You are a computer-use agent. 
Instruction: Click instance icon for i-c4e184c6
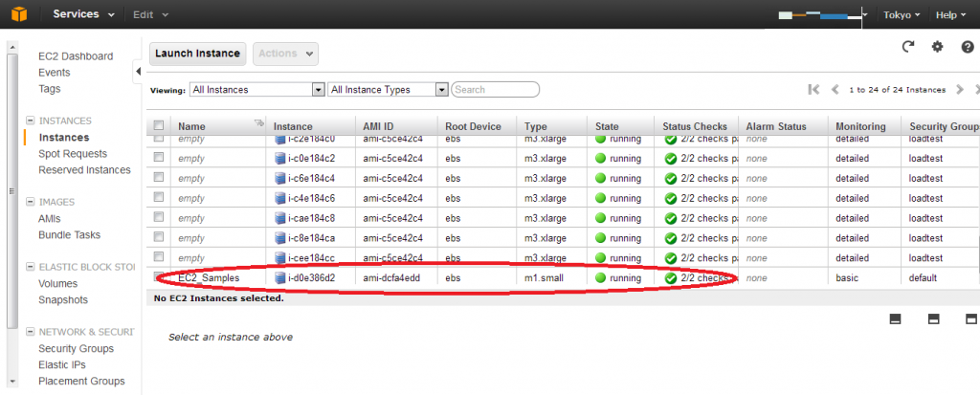(280, 198)
